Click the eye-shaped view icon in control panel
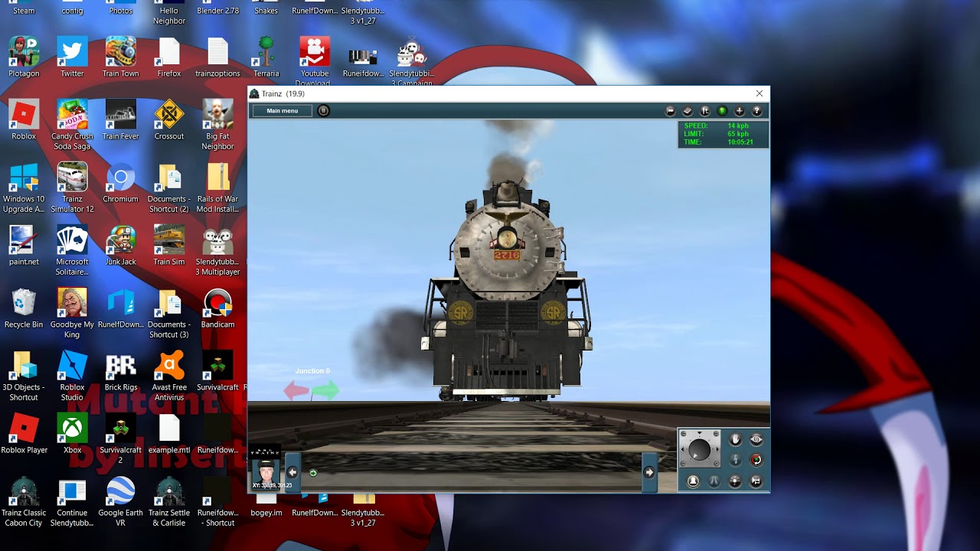Viewport: 980px width, 551px height. (756, 439)
